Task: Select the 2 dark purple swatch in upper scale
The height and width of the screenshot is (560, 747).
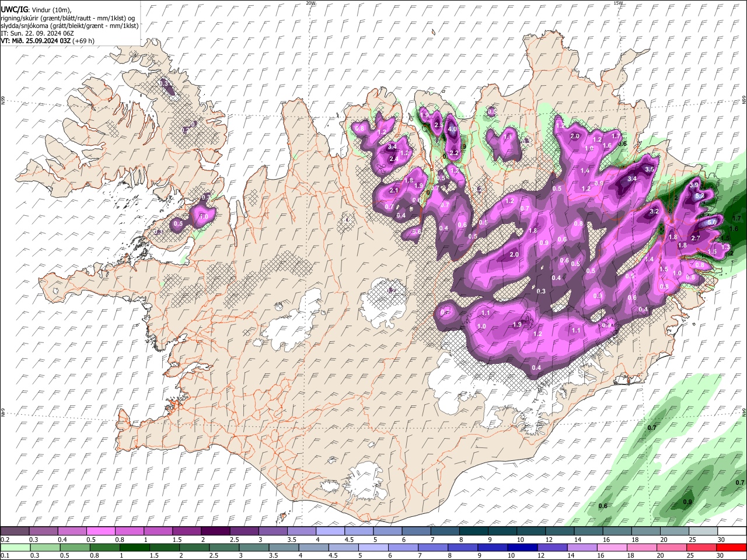Action: (x=215, y=531)
